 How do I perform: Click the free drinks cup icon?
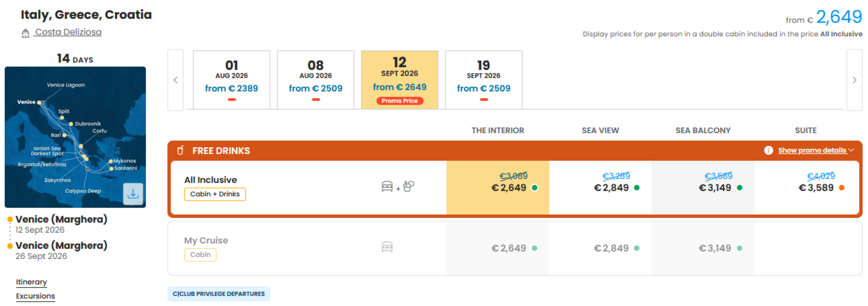click(x=180, y=150)
